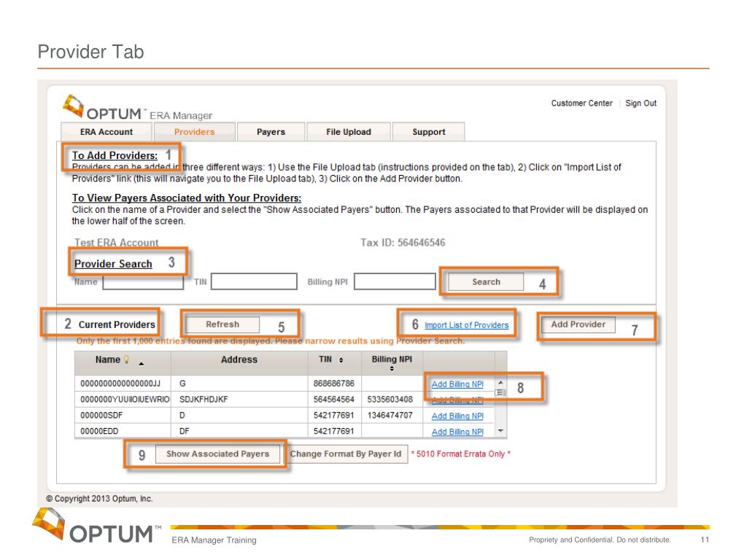The height and width of the screenshot is (560, 747).
Task: Focus the provider Name search field
Action: click(x=143, y=281)
